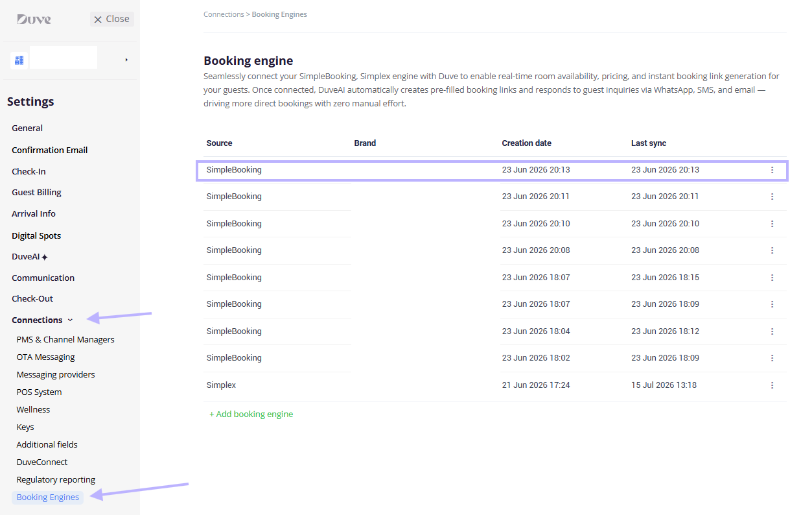
Task: Select SimpleBooking entry created 20:13
Action: pos(493,170)
